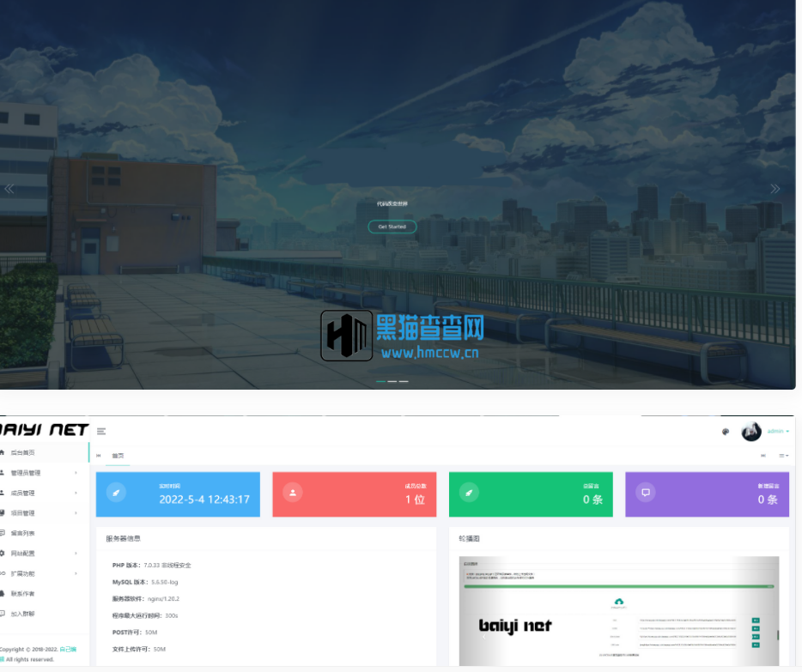The image size is (802, 672).
Task: Click the chat icon on the purple card
Action: click(x=646, y=493)
